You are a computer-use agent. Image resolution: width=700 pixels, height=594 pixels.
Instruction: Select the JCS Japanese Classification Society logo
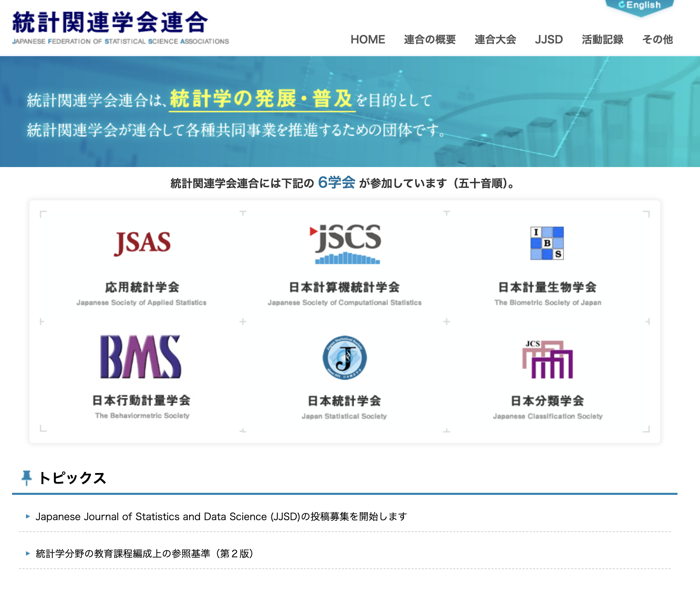[548, 358]
